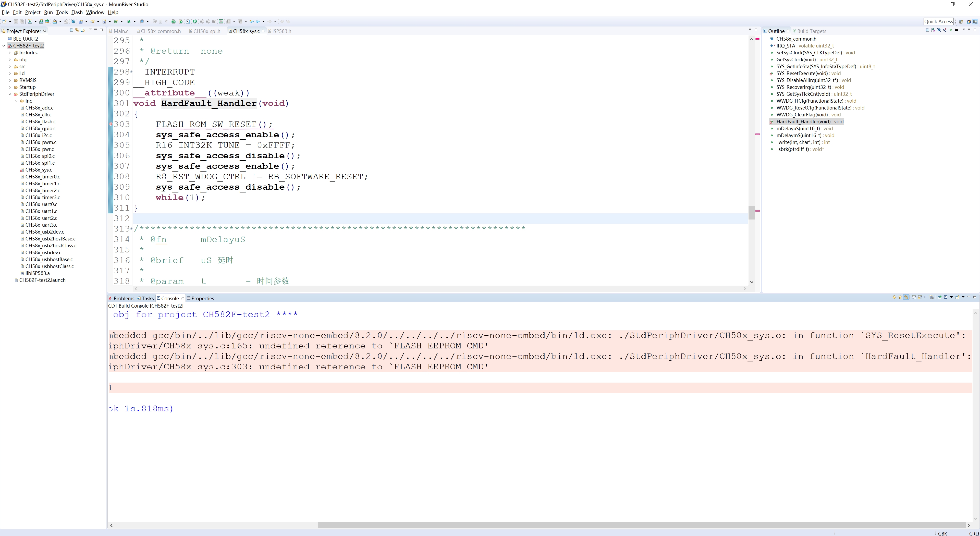Click the New file toolbar icon
Image resolution: width=980 pixels, height=536 pixels.
pos(4,21)
